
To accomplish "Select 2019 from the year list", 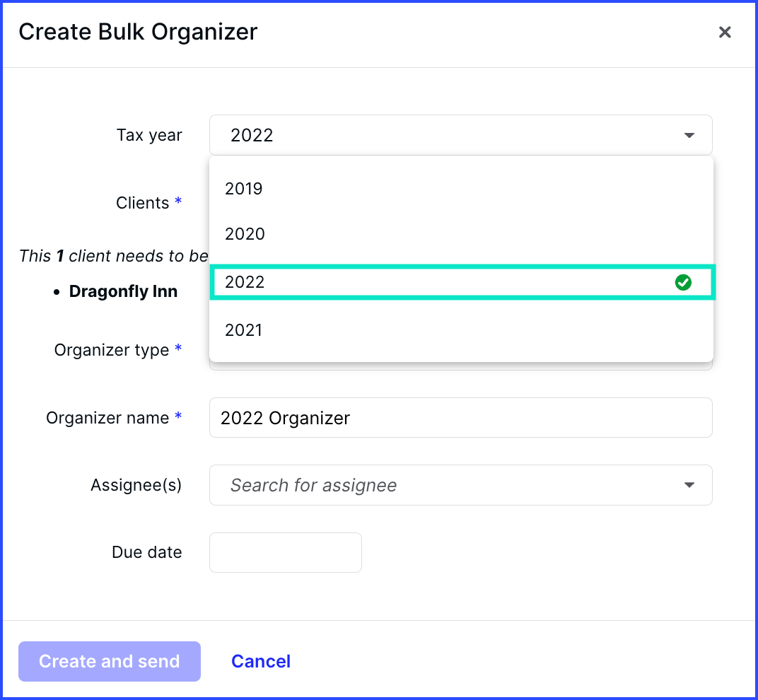I will click(461, 189).
